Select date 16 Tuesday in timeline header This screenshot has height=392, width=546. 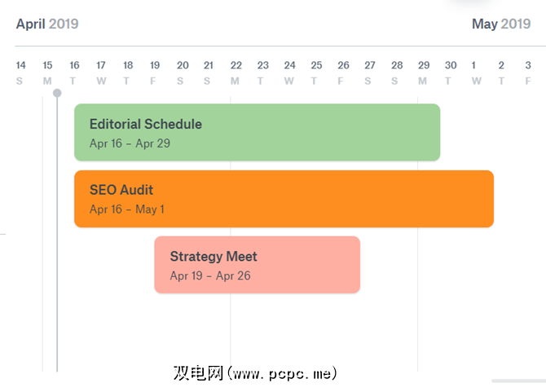pyautogui.click(x=74, y=72)
